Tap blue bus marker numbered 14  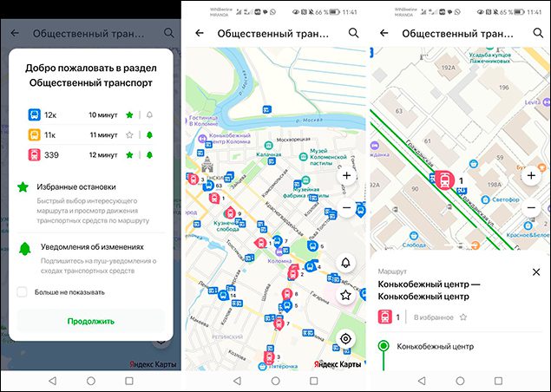(223, 295)
